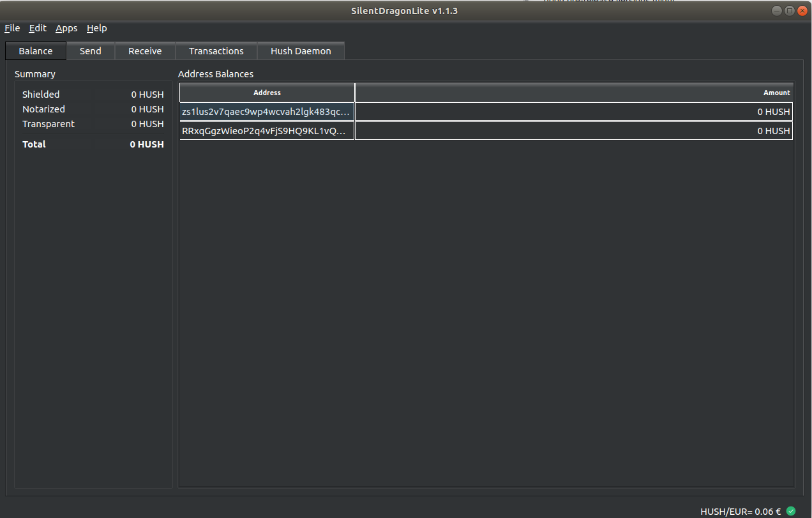812x518 pixels.
Task: Maximize the SilentDragonLite window
Action: [x=790, y=11]
